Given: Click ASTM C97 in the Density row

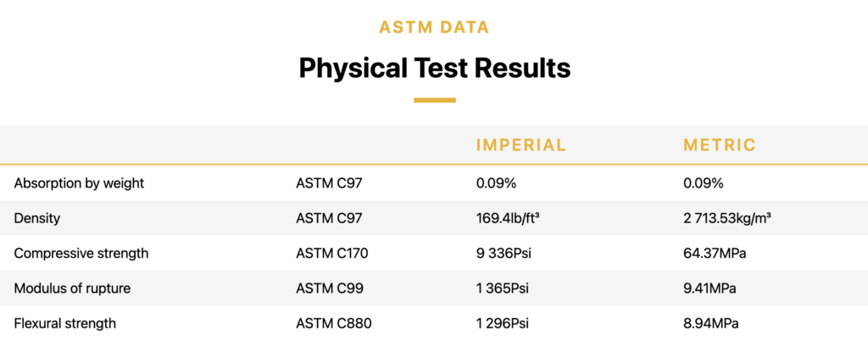Looking at the screenshot, I should point(330,218).
